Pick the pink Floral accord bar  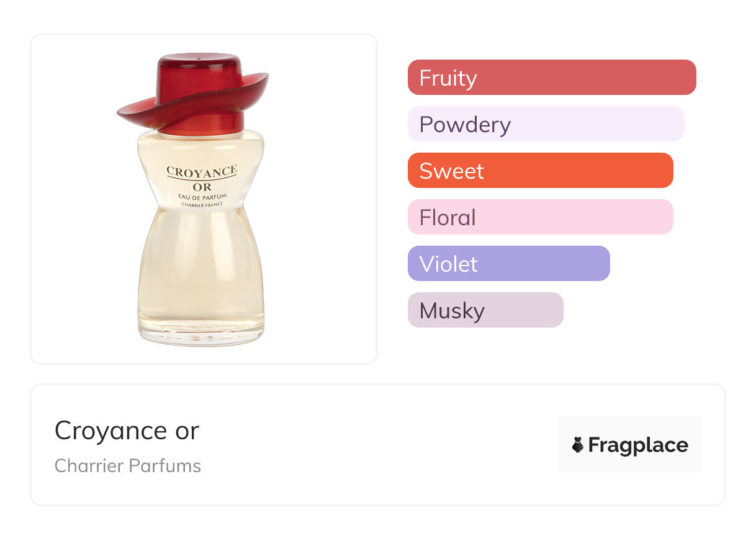(x=540, y=217)
